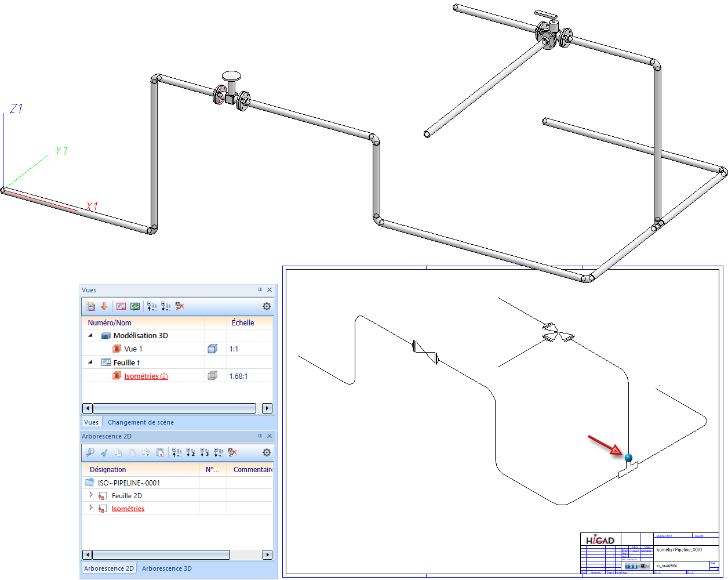Select Vue 1 in the Vues tree
This screenshot has height=580, width=728.
pos(133,349)
